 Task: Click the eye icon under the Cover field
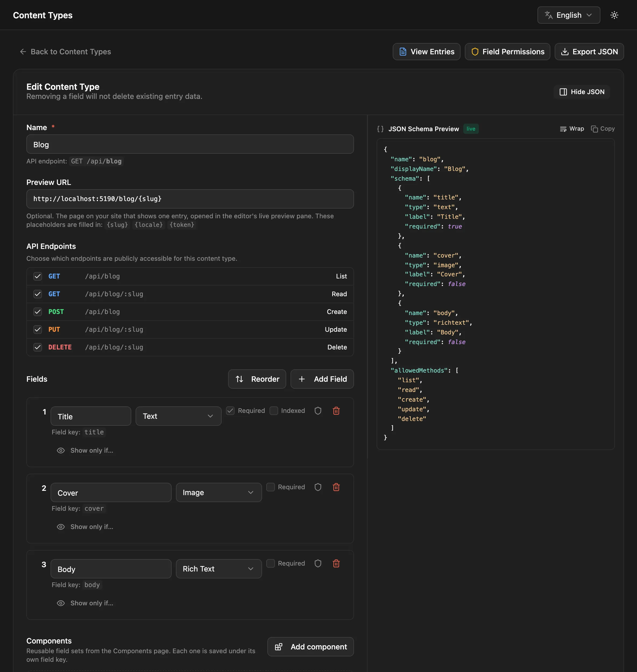[61, 527]
